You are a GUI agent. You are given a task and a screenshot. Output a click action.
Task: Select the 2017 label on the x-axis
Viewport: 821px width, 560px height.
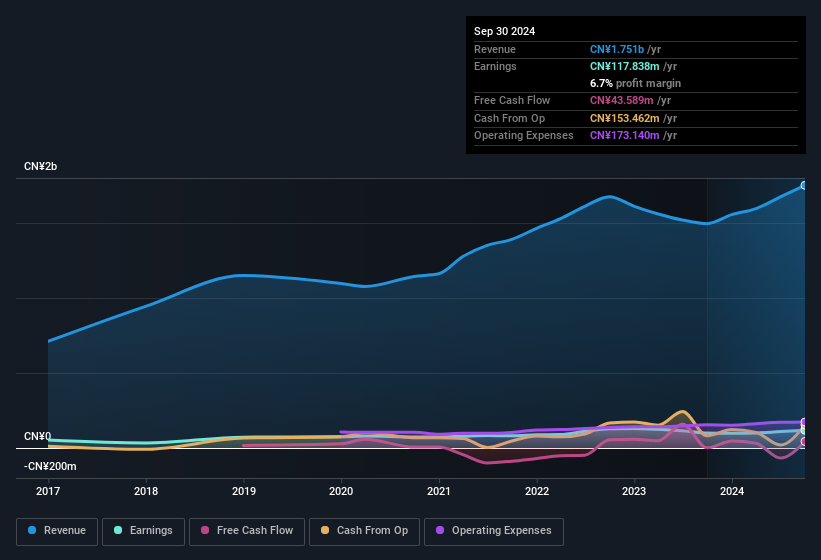tap(48, 491)
